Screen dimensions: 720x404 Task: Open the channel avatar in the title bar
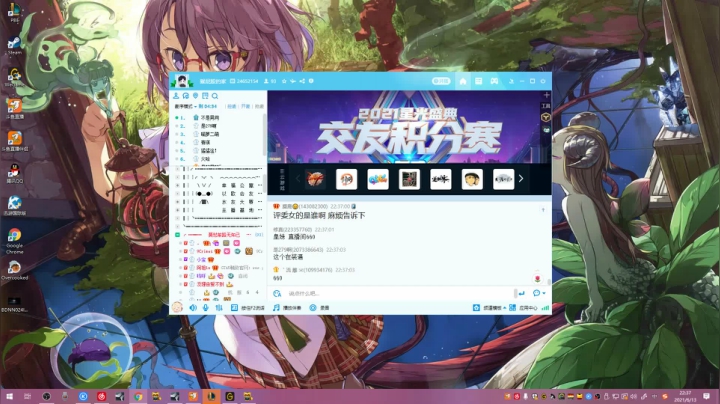point(182,81)
